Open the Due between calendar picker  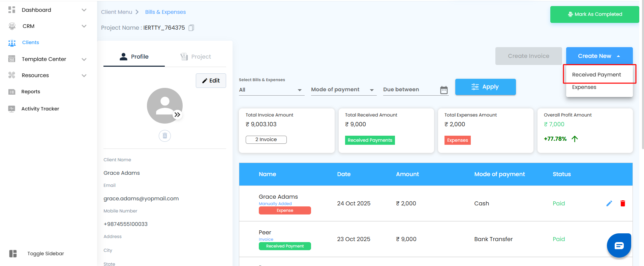[444, 90]
